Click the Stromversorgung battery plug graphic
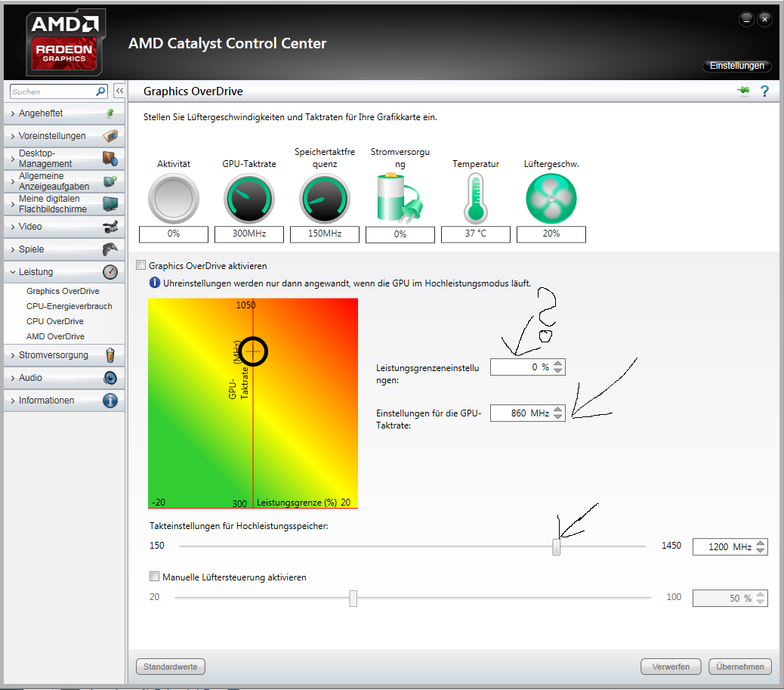This screenshot has height=690, width=784. tap(400, 198)
